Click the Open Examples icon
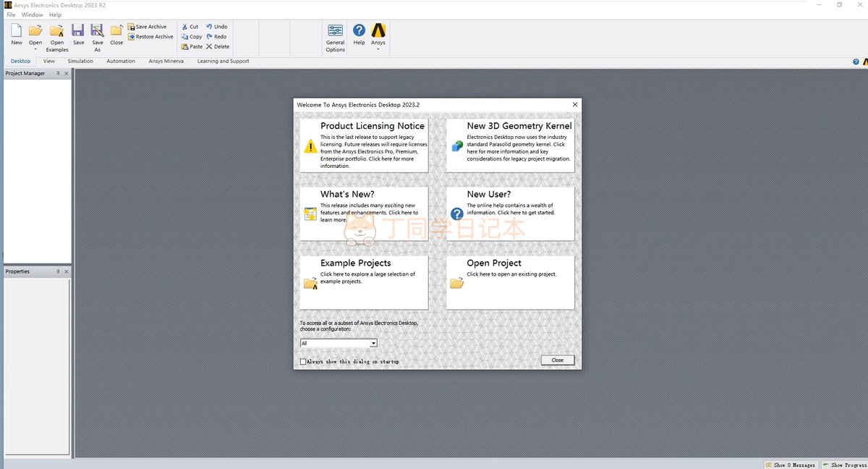Image resolution: width=868 pixels, height=469 pixels. click(x=56, y=30)
